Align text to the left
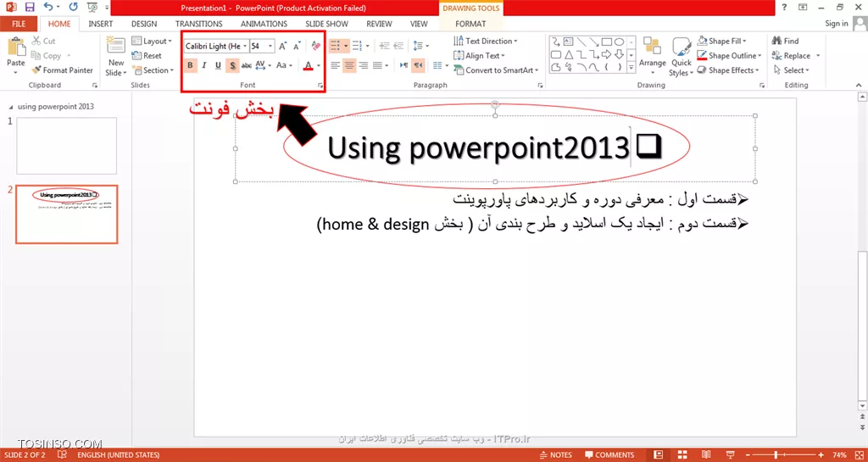868x462 pixels. pyautogui.click(x=336, y=65)
